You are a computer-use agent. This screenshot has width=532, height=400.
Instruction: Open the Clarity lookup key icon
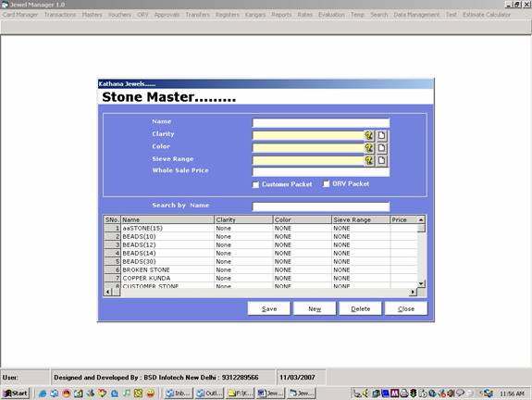(x=369, y=136)
